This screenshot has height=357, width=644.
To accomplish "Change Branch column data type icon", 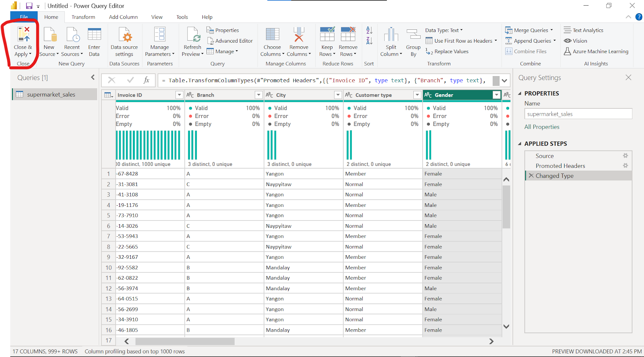I will click(x=190, y=95).
